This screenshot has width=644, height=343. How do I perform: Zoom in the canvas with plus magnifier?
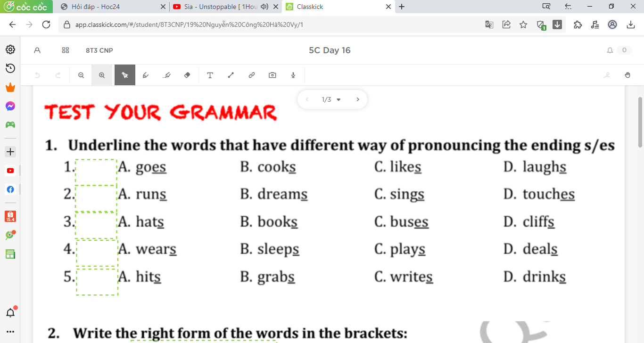(102, 75)
